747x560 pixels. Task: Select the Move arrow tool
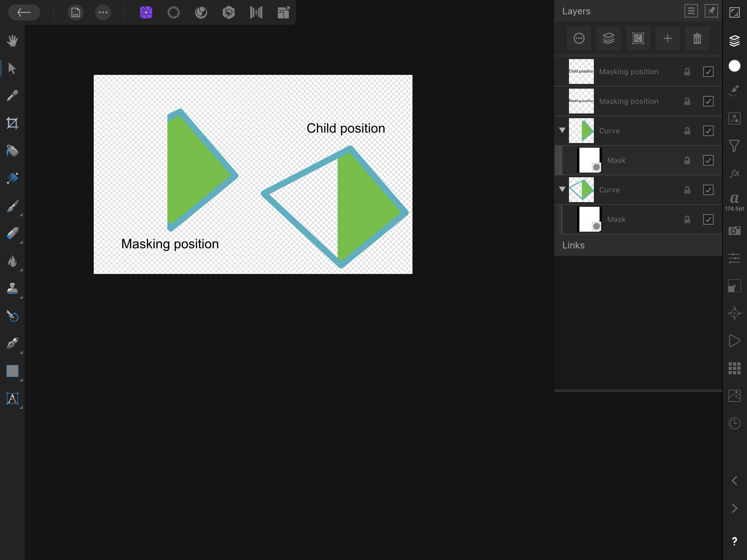[x=12, y=68]
